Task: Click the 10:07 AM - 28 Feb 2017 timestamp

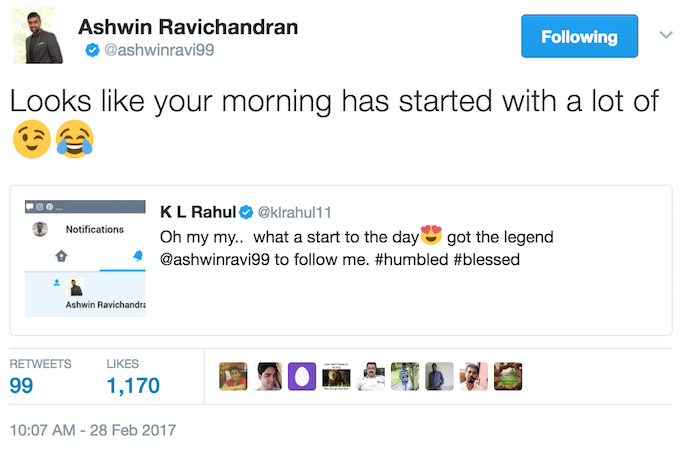Action: coord(93,430)
